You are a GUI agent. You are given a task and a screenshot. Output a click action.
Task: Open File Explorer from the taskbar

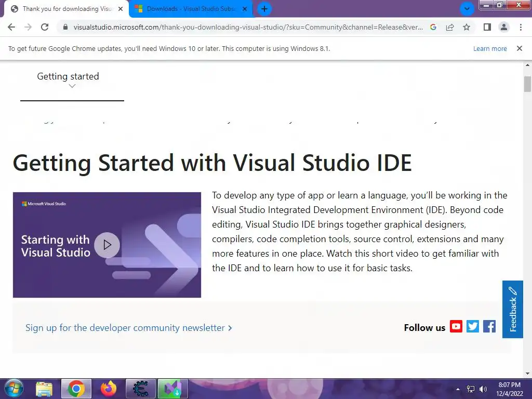pyautogui.click(x=44, y=389)
